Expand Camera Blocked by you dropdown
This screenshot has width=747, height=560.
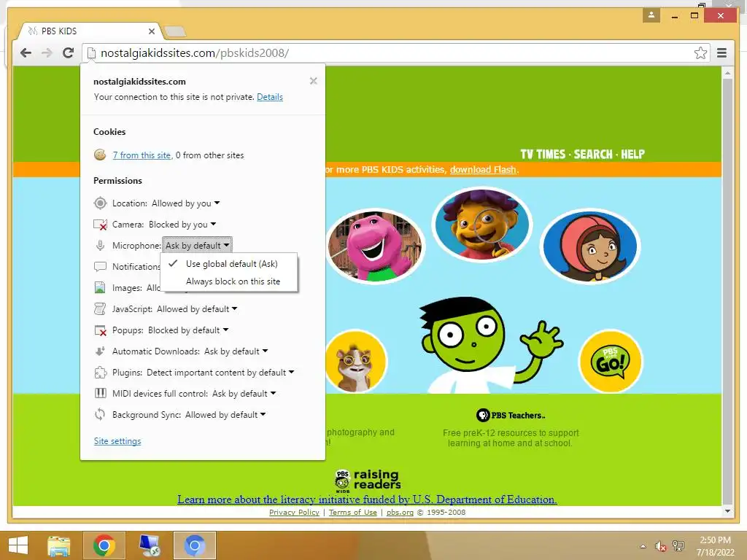pyautogui.click(x=182, y=225)
